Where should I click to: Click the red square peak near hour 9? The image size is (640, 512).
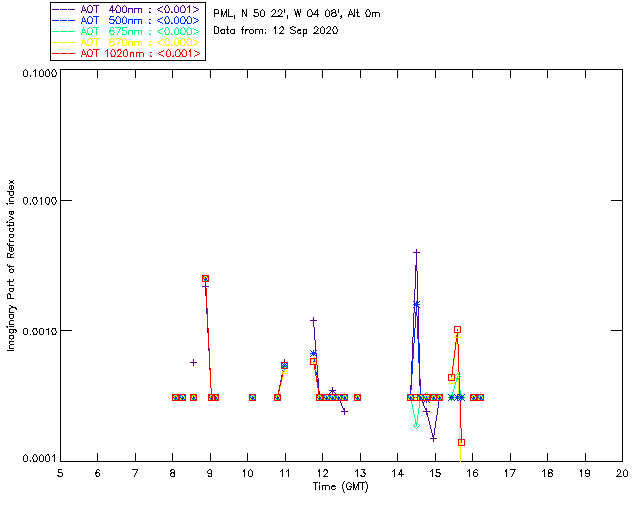click(205, 278)
